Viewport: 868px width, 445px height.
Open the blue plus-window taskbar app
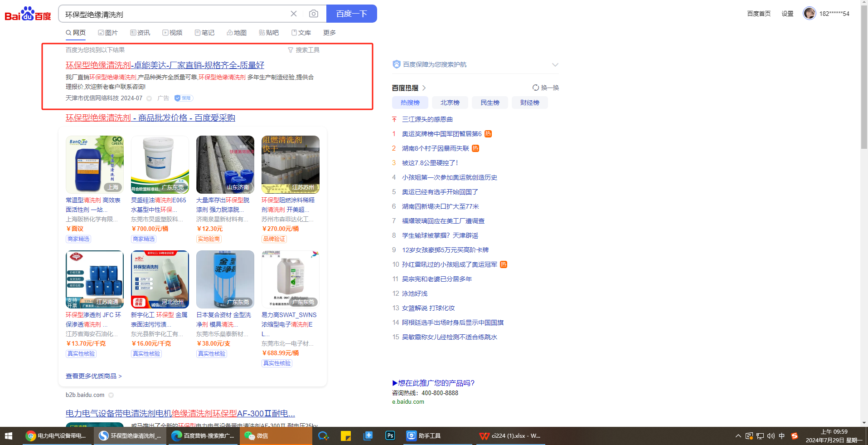(368, 436)
